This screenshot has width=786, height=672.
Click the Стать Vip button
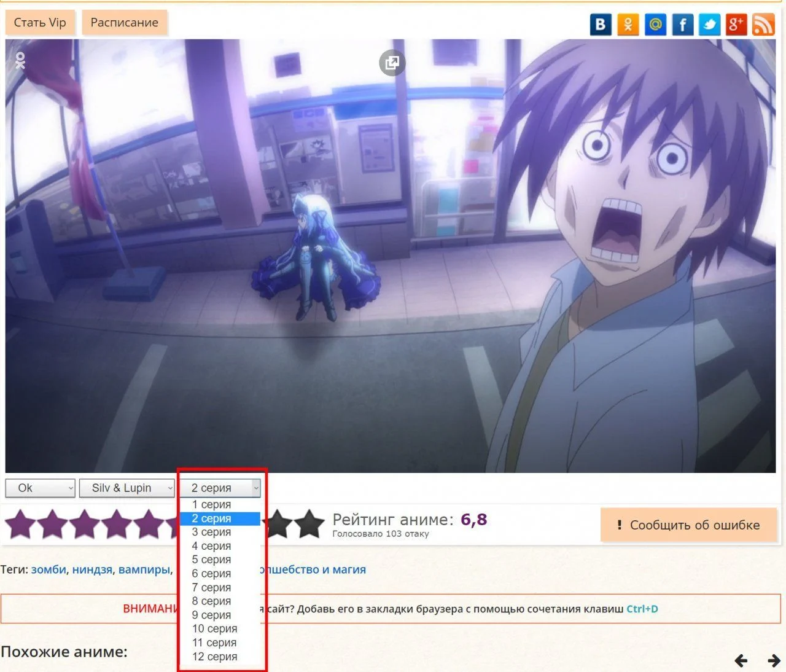tap(40, 23)
